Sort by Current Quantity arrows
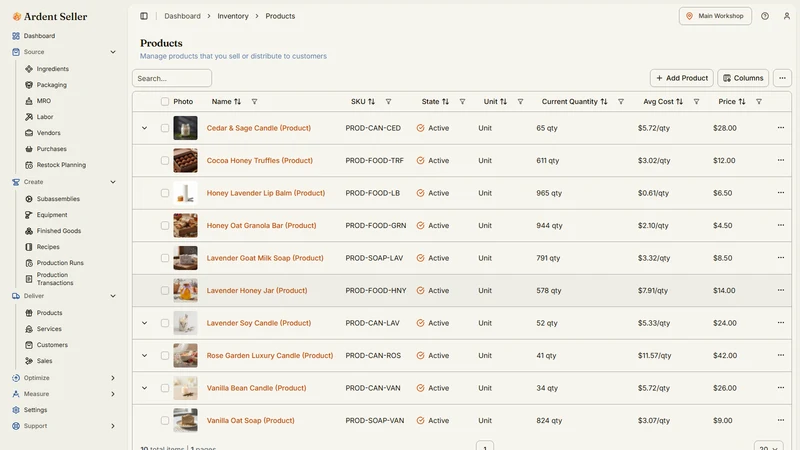This screenshot has width=800, height=450. point(604,102)
